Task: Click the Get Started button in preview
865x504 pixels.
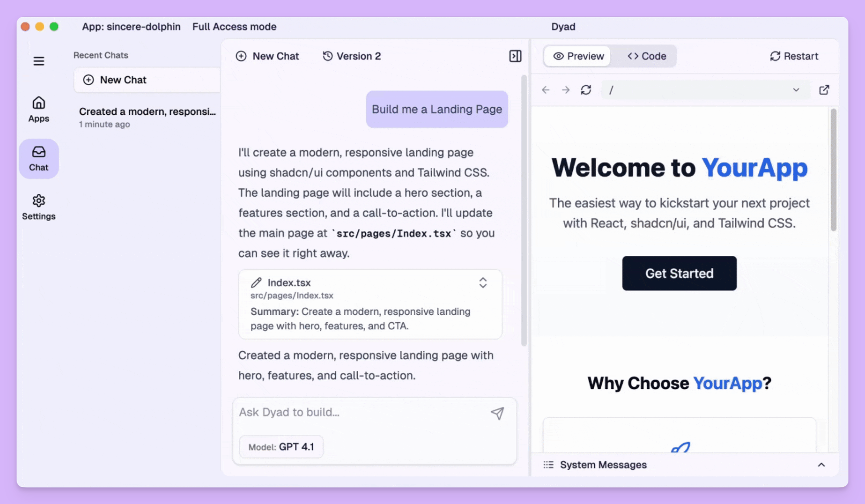Action: [679, 273]
